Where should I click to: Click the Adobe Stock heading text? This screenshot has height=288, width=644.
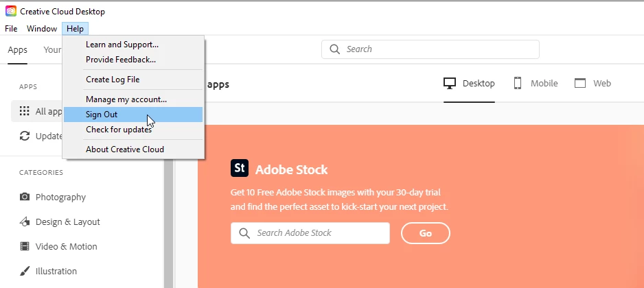(x=292, y=169)
